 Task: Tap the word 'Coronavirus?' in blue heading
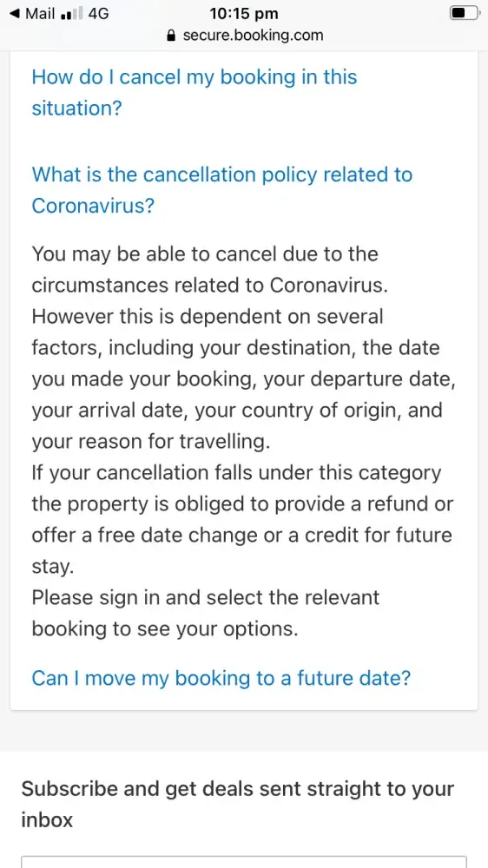coord(93,206)
